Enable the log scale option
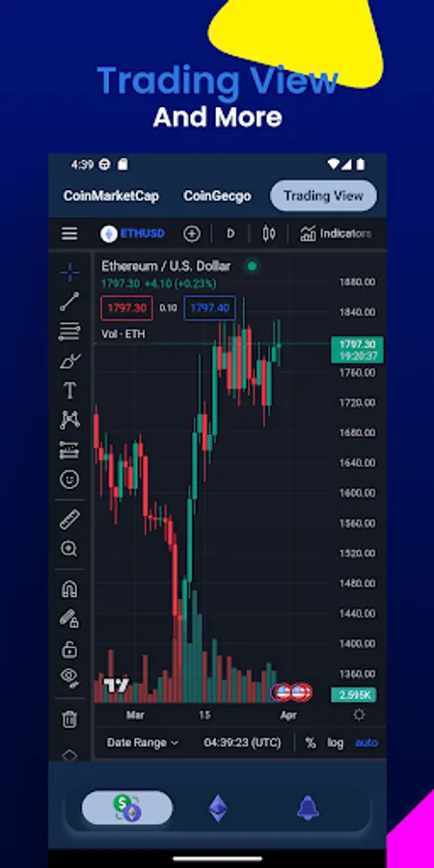The image size is (434, 868). (336, 743)
